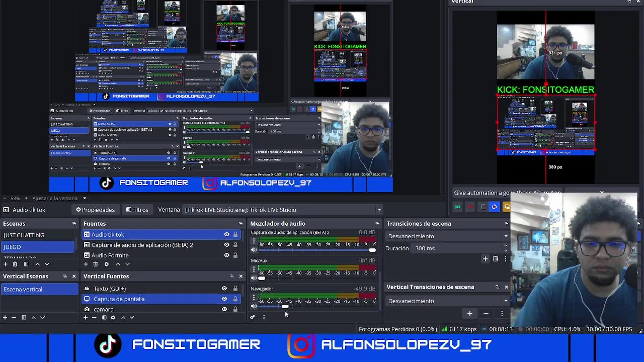The height and width of the screenshot is (362, 644).
Task: Undock the Vertical Fuentes panel
Action: click(231, 276)
